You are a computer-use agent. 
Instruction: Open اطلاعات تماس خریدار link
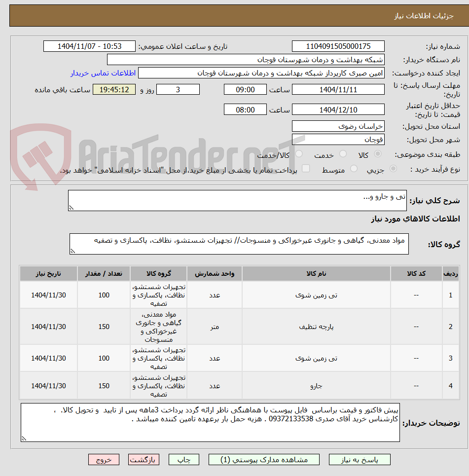click(103, 73)
